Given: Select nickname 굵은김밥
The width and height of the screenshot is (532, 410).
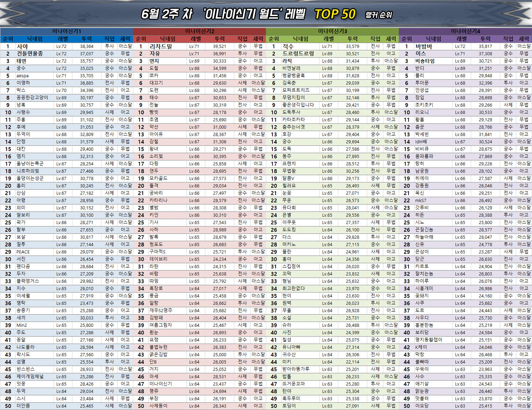Looking at the screenshot, I should pos(158,354).
